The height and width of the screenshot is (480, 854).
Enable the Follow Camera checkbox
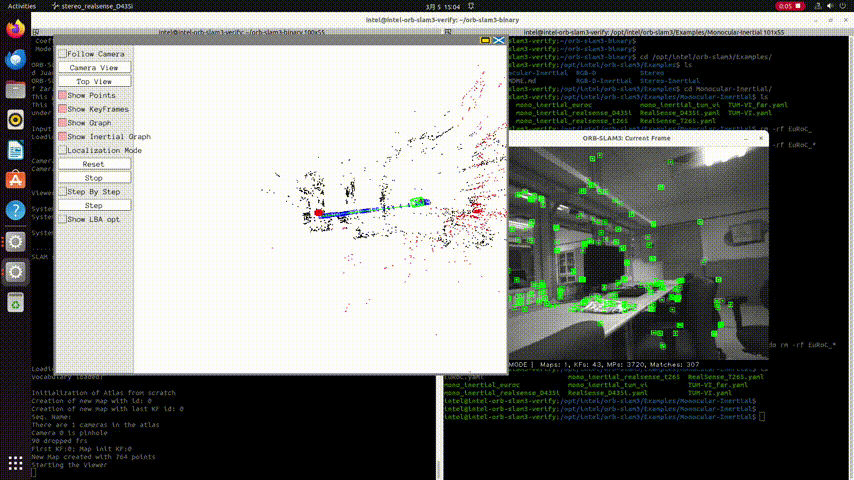[x=63, y=54]
